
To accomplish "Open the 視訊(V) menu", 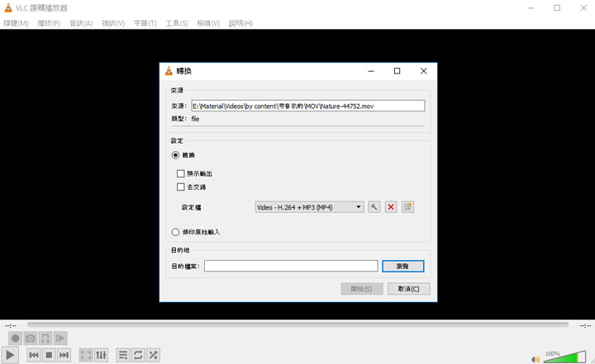I will pos(113,23).
